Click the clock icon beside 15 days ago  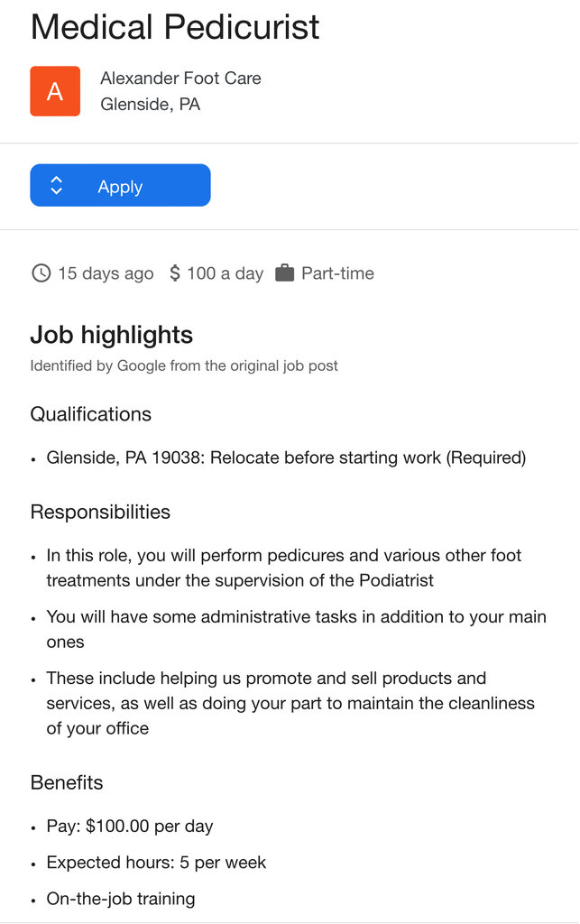[x=41, y=273]
